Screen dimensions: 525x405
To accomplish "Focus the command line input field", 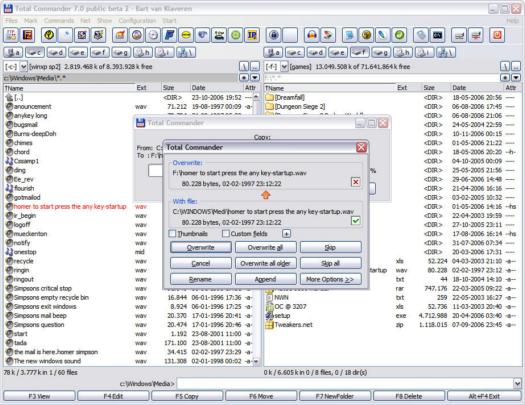I will (345, 383).
